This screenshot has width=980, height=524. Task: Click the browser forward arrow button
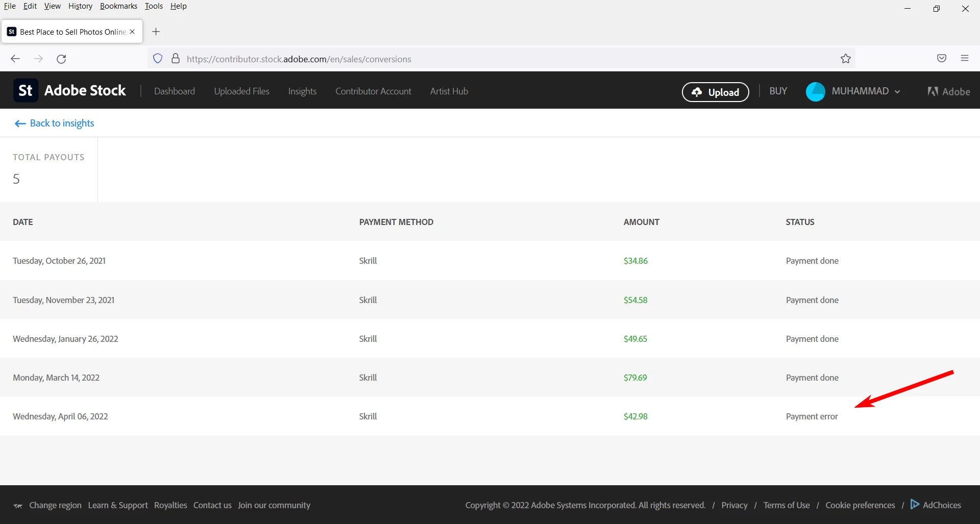click(x=38, y=59)
